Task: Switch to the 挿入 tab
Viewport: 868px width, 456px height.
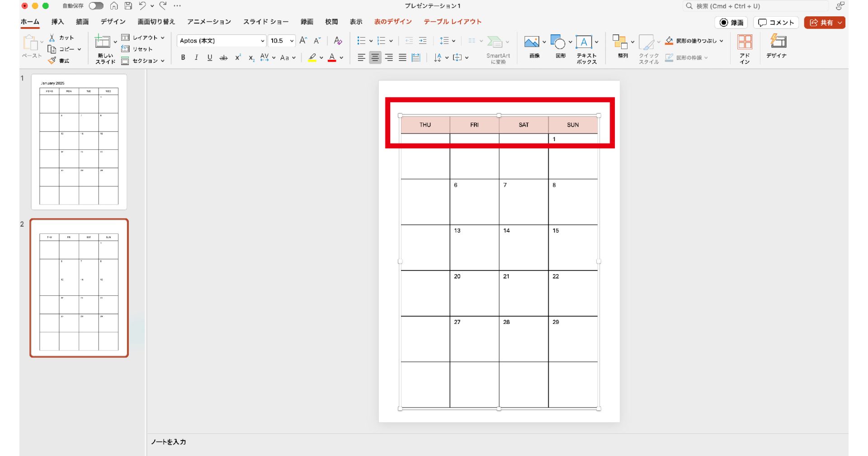Action: pyautogui.click(x=57, y=22)
